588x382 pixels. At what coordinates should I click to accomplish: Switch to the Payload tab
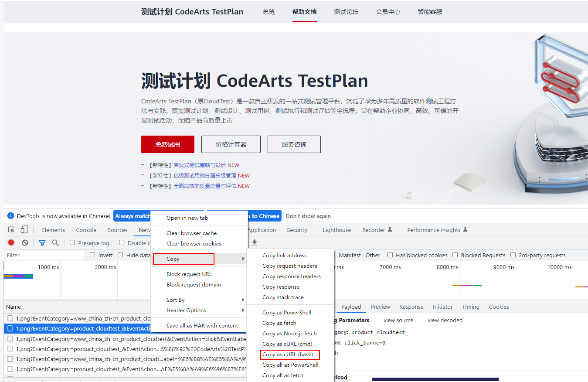pyautogui.click(x=351, y=307)
